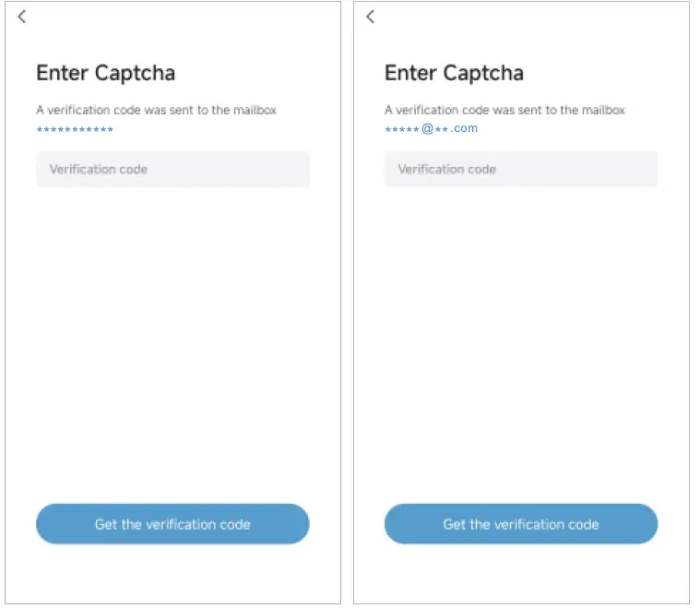The width and height of the screenshot is (700, 608).
Task: Tap the back arrow on the right screen
Action: coord(371,17)
